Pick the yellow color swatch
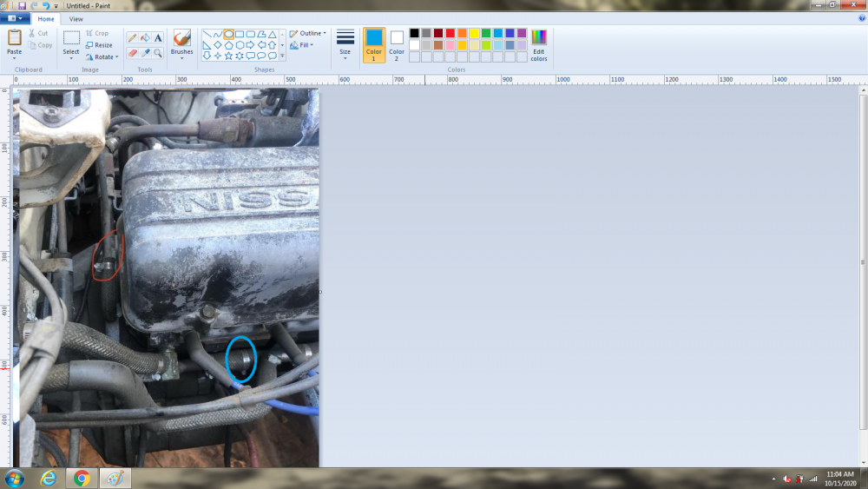Viewport: 868px width, 489px height. (x=474, y=33)
